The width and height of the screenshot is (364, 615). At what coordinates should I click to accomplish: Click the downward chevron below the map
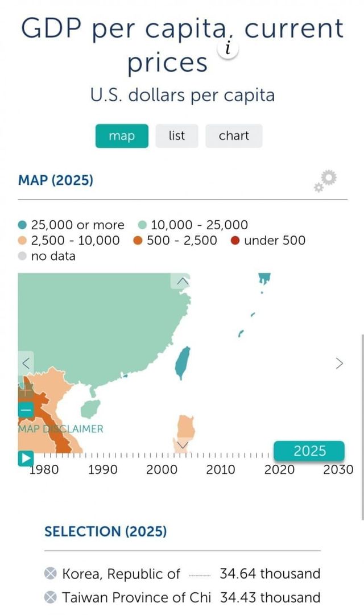click(x=181, y=445)
